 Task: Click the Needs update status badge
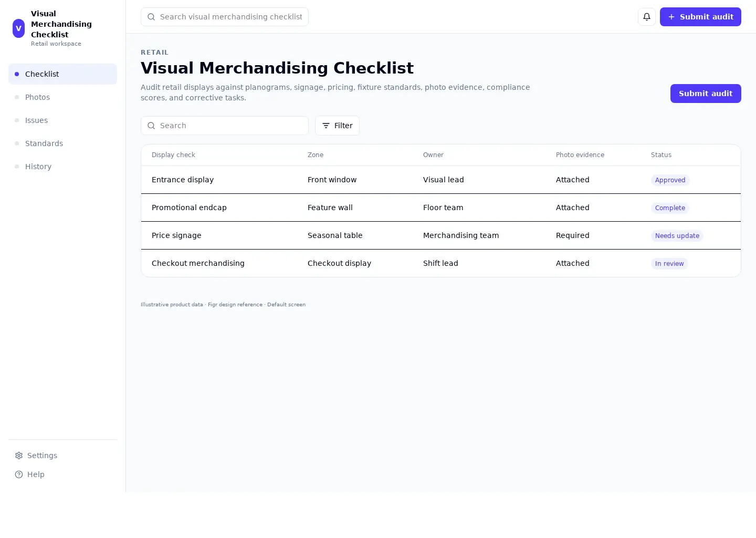coord(677,236)
